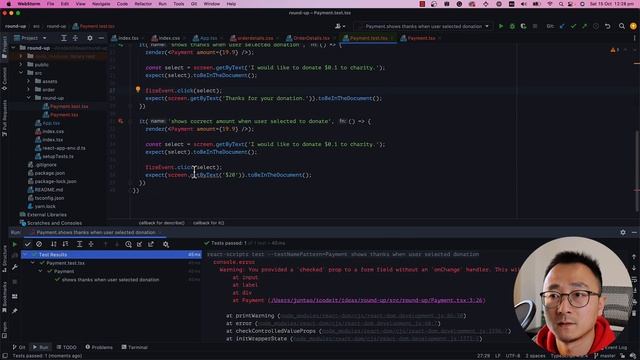Collapse all test results in Run toolbar
This screenshot has width=640, height=360.
pyautogui.click(x=91, y=244)
